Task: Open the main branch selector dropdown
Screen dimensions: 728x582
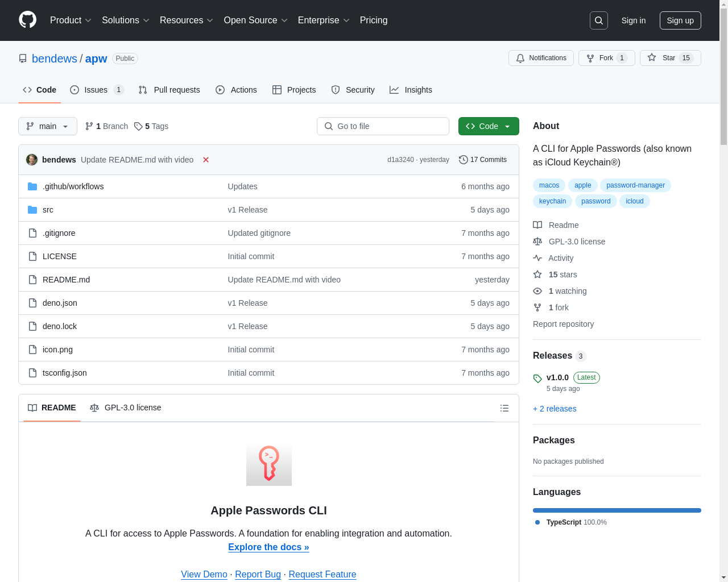Action: (48, 126)
